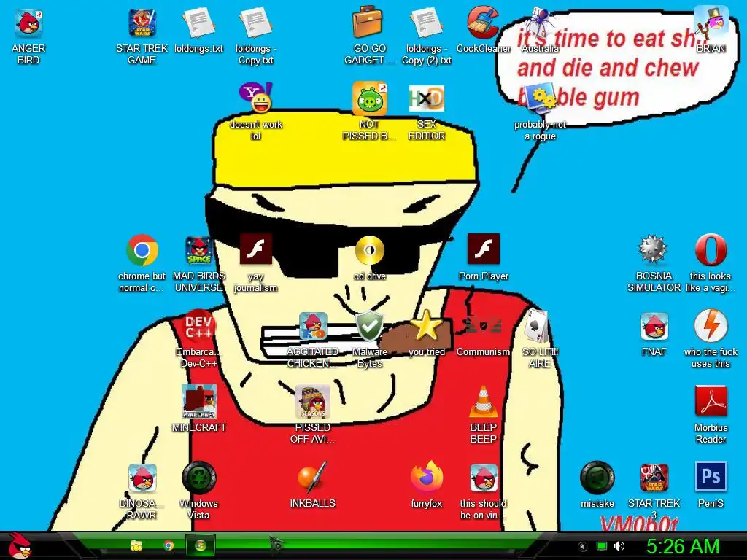Click the 5:26 AM clock

point(682,546)
